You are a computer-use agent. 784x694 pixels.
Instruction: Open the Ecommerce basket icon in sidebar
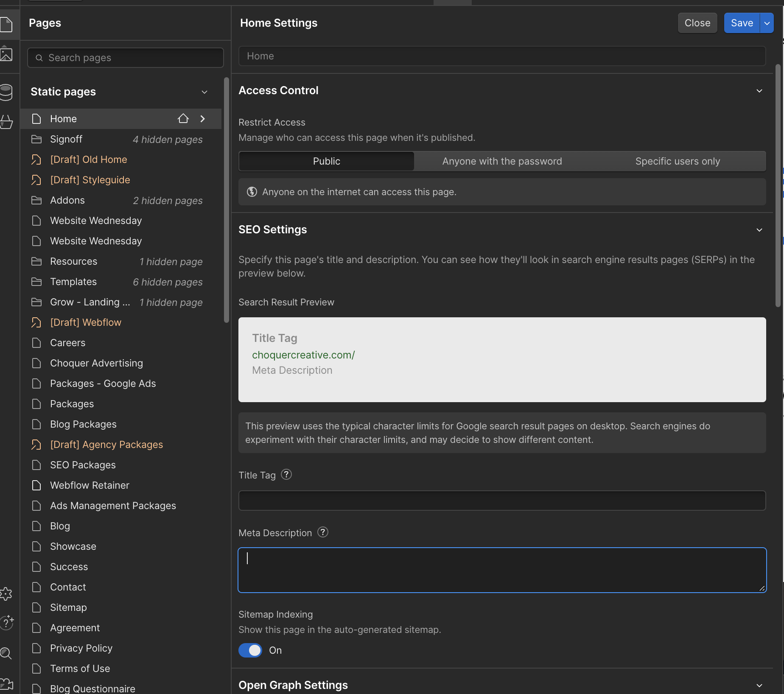coord(6,122)
